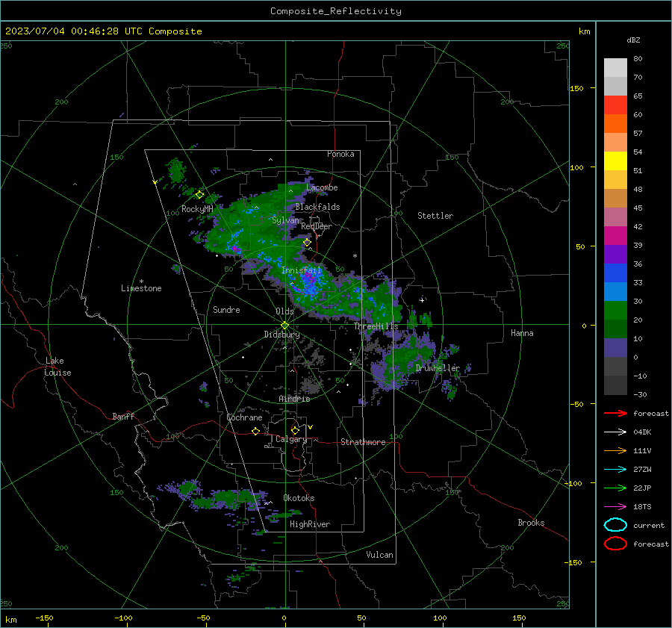Click the Stettler city label

[435, 216]
